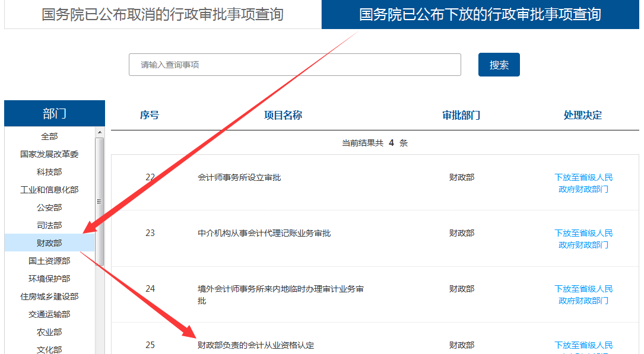Open the 财政部负责的会计从业资格认定 item
The width and height of the screenshot is (644, 354).
click(x=256, y=345)
